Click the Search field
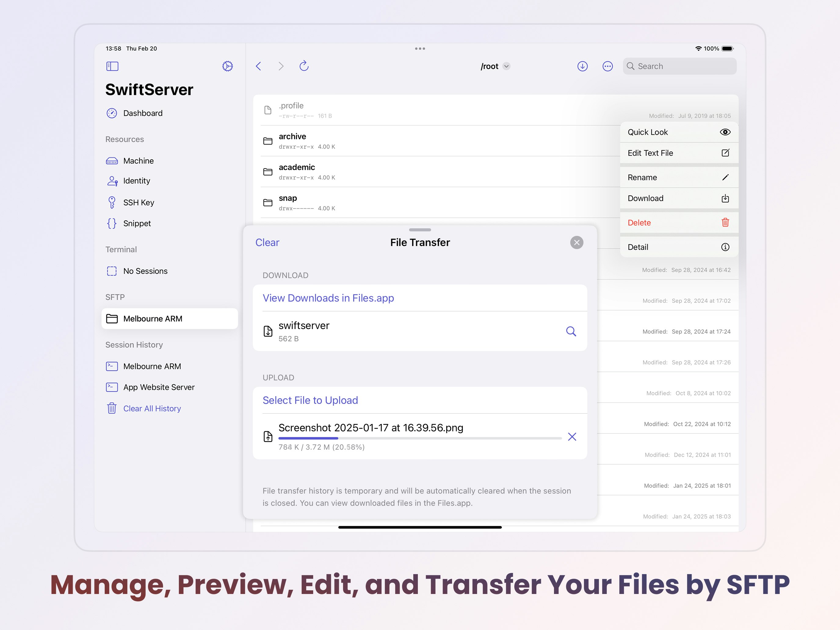The height and width of the screenshot is (630, 840). point(680,66)
